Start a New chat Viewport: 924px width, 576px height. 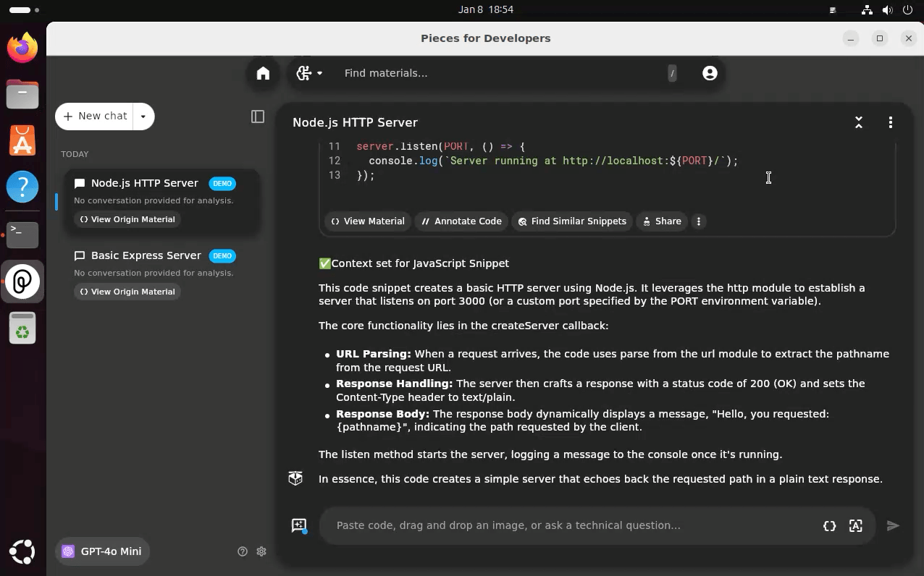pos(95,116)
